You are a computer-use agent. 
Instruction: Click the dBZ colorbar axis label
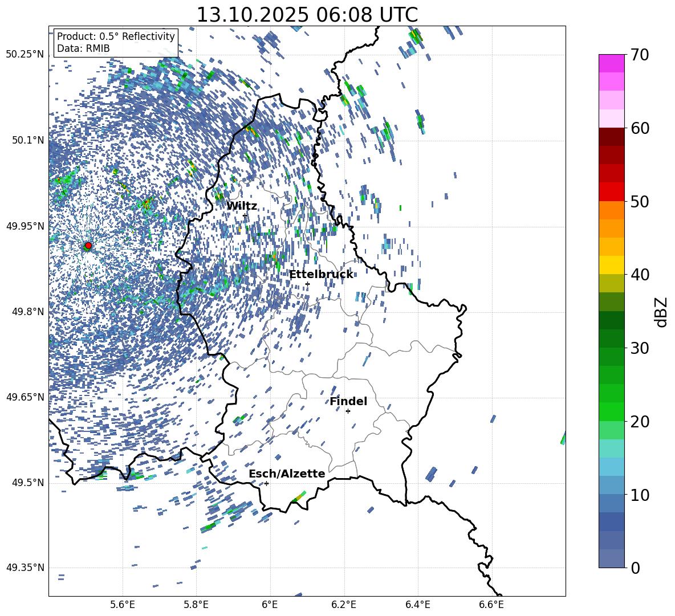tap(662, 312)
